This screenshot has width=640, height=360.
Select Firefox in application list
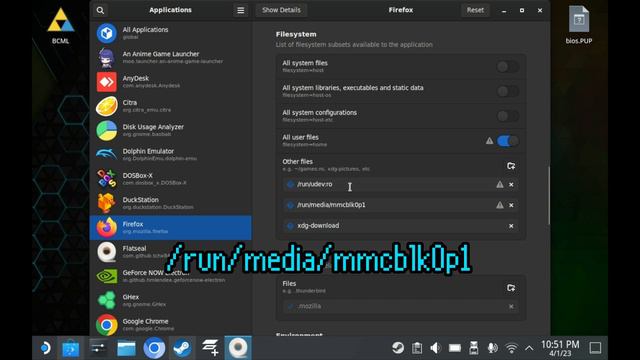(x=171, y=228)
